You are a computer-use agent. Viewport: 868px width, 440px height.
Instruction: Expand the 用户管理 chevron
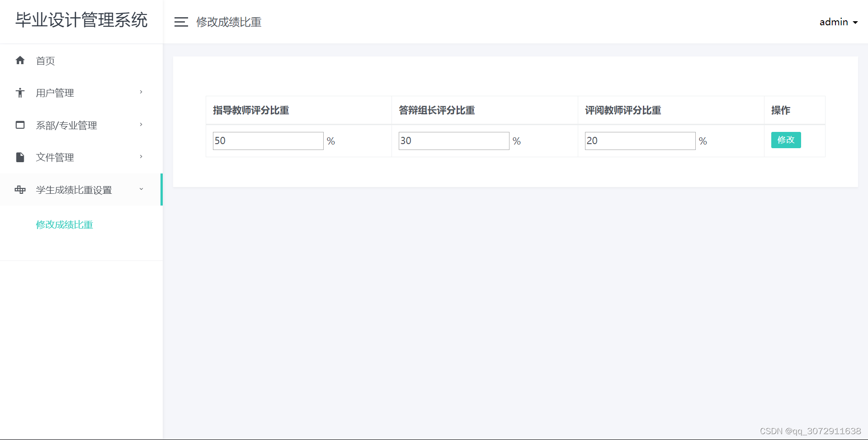(141, 92)
